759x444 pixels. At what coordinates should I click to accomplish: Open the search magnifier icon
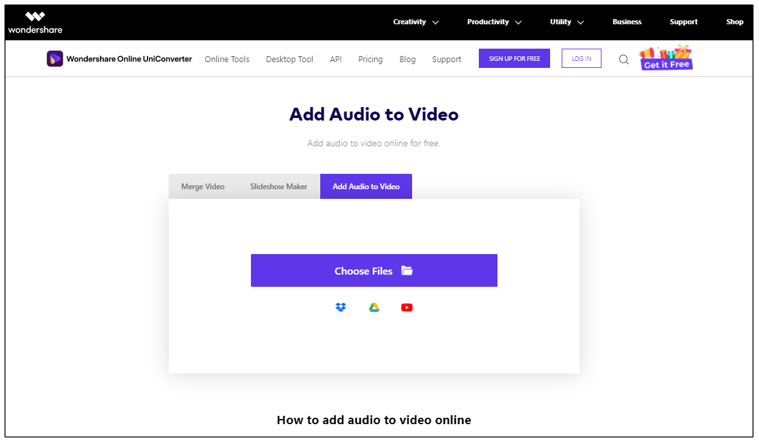623,59
